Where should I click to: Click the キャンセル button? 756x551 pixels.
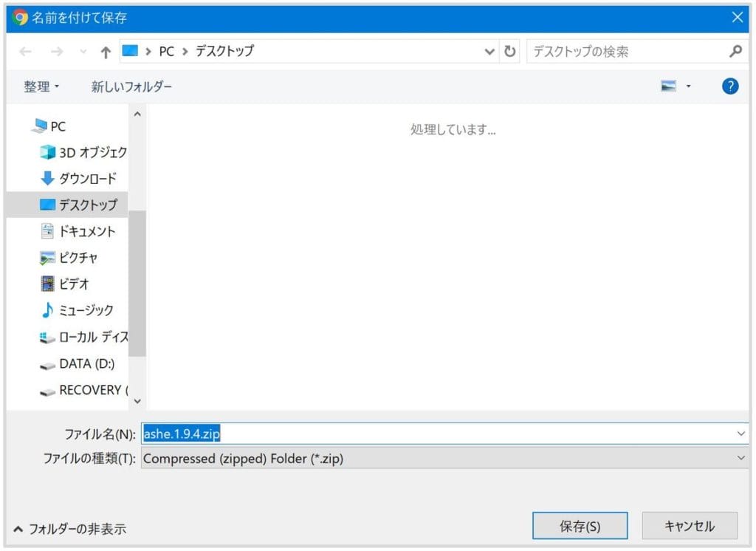(x=689, y=526)
